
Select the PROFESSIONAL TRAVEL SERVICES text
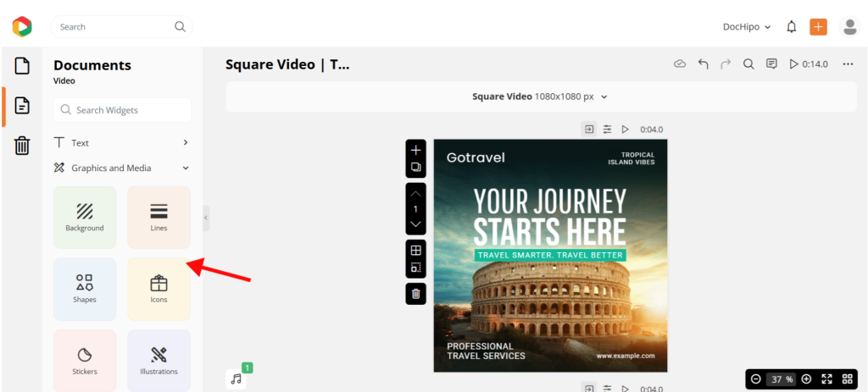[486, 351]
